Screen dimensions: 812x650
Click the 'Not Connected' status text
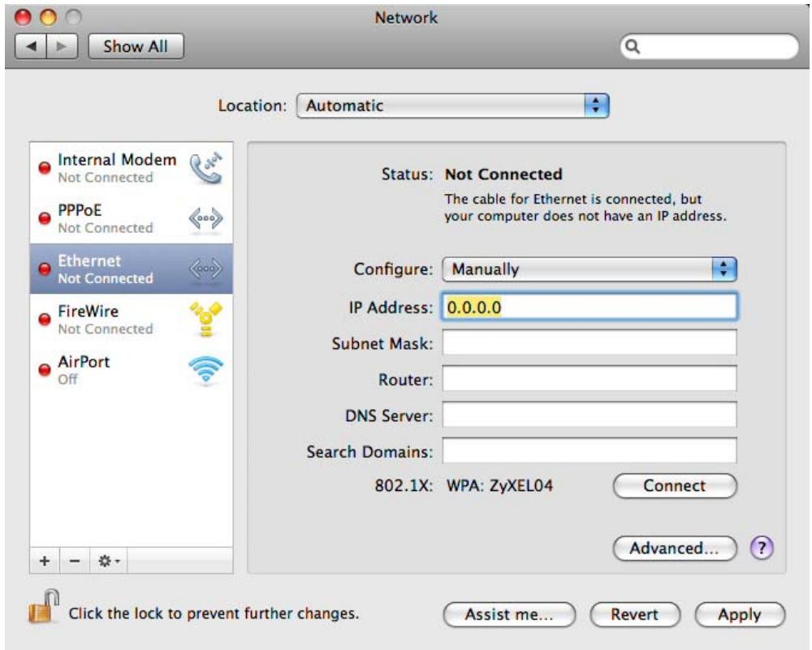click(x=503, y=174)
